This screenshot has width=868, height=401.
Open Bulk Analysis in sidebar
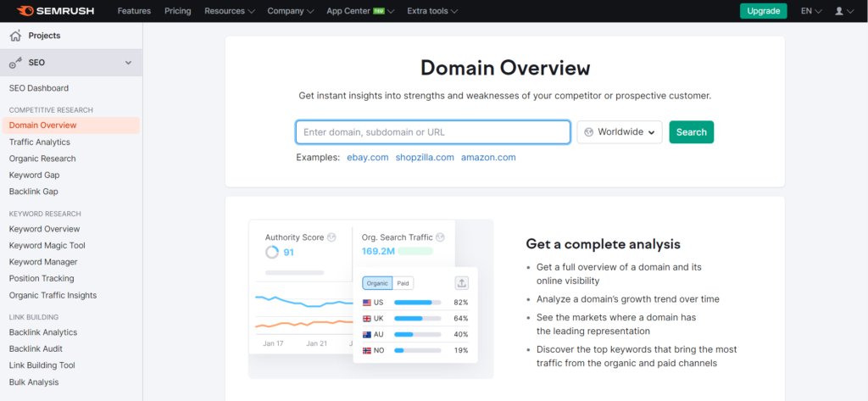point(34,382)
